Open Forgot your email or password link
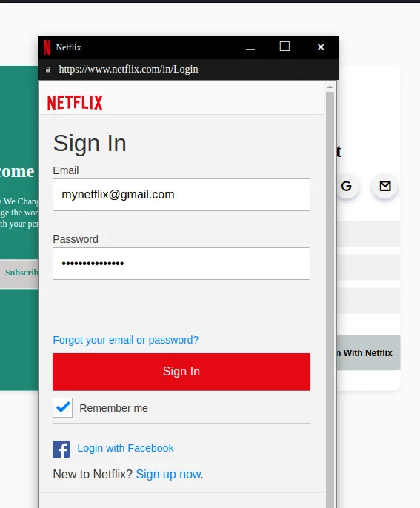Viewport: 420px width, 508px height. [x=126, y=340]
